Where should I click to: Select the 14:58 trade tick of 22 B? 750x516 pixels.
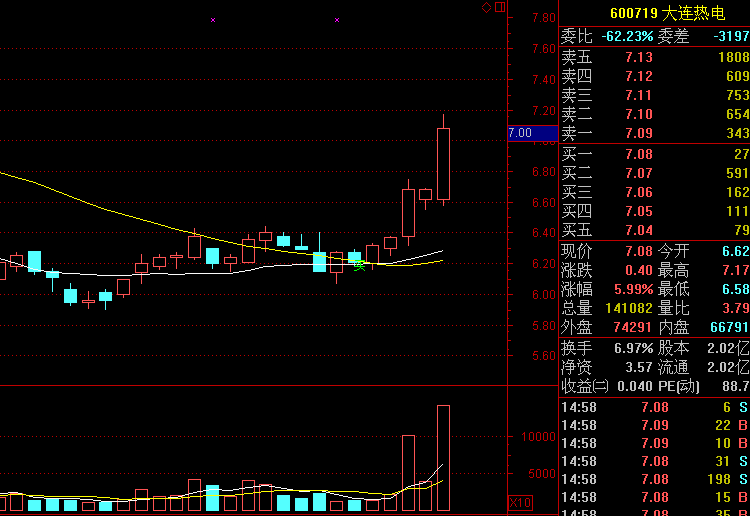point(654,426)
